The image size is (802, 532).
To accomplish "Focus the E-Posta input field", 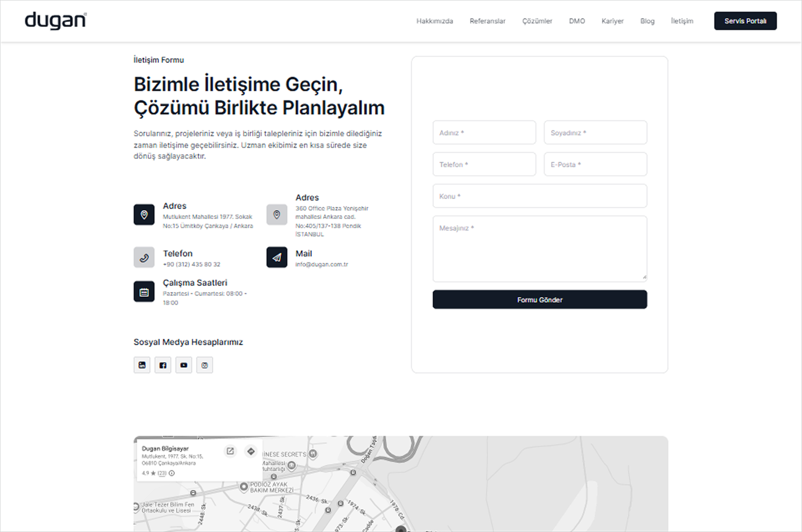I will 595,164.
